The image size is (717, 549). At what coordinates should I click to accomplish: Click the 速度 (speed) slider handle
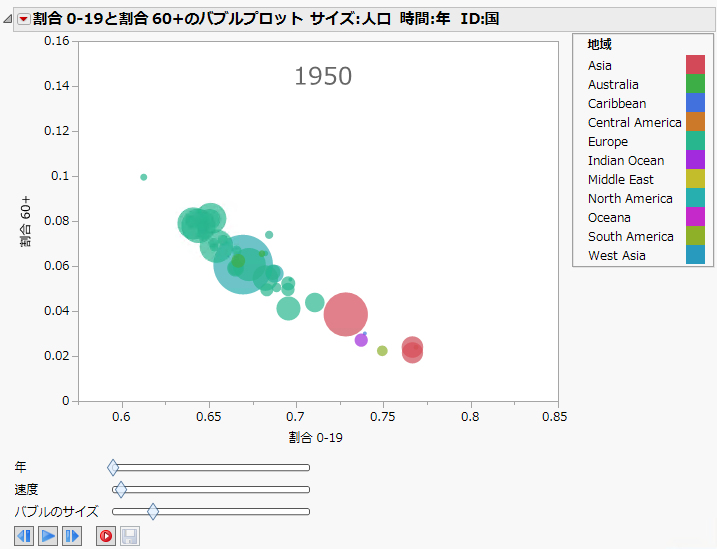tap(121, 489)
